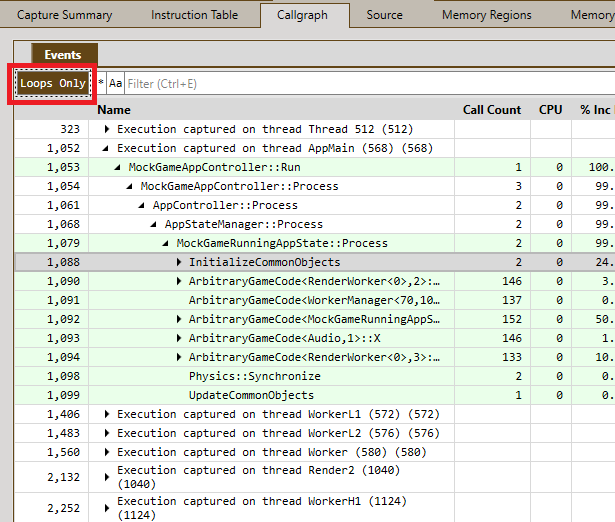Select the Callgraph tab

point(302,15)
